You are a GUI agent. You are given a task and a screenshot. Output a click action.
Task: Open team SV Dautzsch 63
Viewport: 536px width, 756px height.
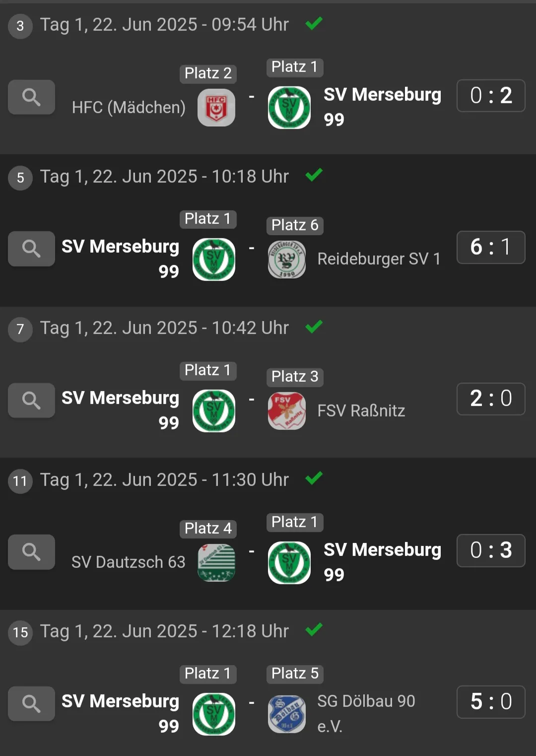click(128, 562)
